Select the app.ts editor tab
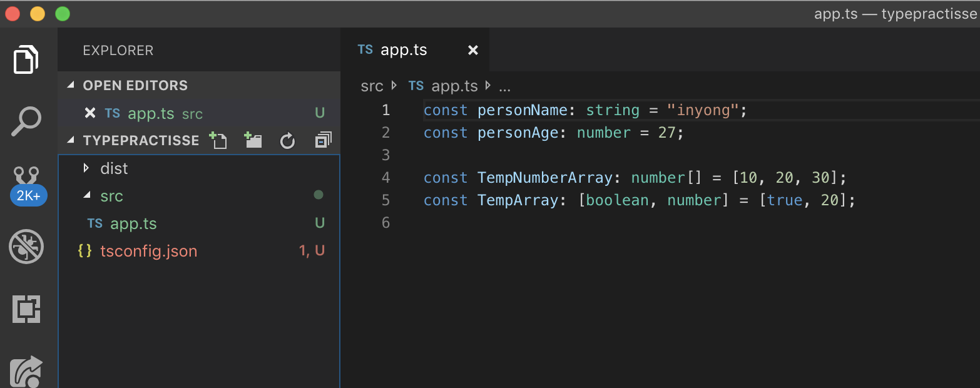The height and width of the screenshot is (388, 980). 416,50
